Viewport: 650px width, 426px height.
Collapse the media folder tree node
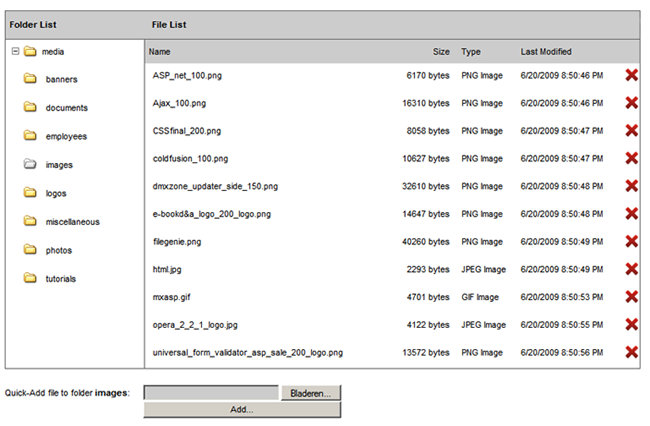click(x=15, y=51)
